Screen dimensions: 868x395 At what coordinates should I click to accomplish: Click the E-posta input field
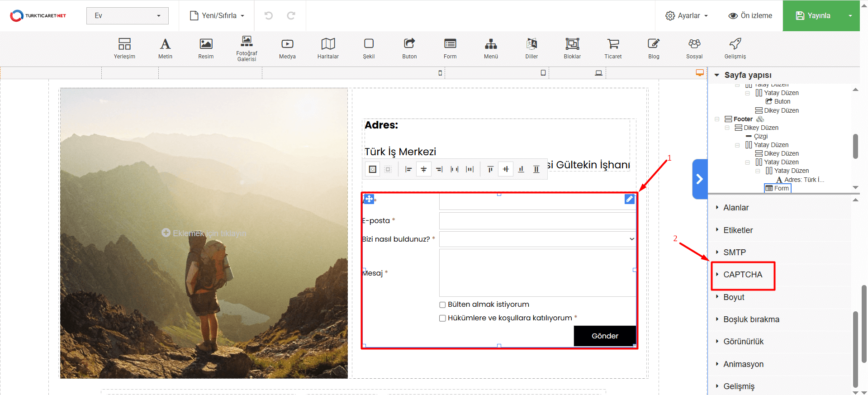537,221
